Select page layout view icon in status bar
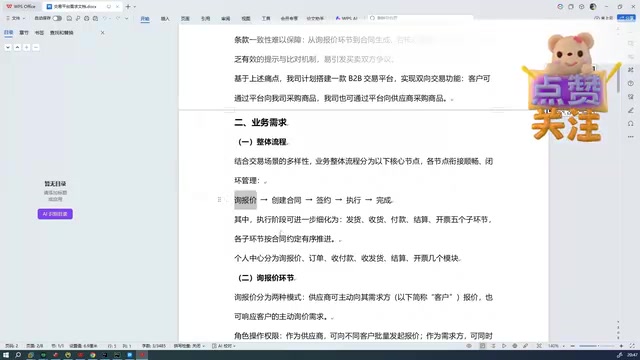 482,346
